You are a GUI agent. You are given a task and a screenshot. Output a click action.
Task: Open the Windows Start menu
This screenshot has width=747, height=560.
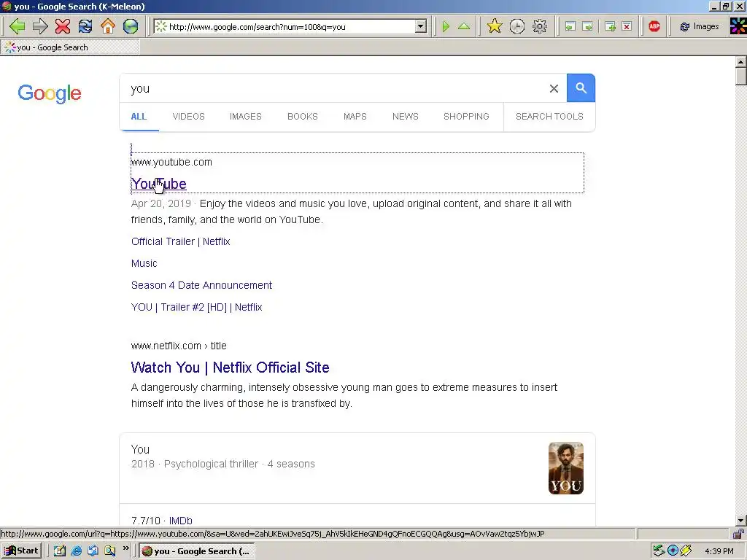21,551
